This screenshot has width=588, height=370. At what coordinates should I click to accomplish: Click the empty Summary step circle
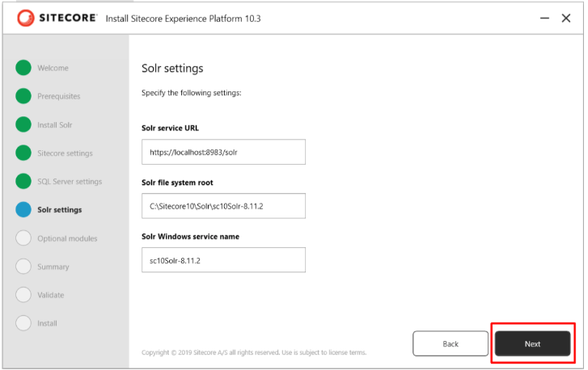click(x=23, y=267)
